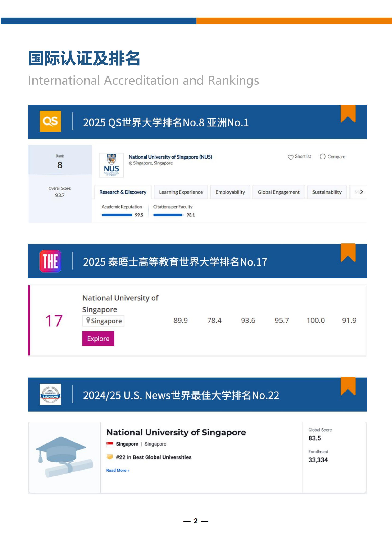This screenshot has height=555, width=392.
Task: Click '#22 in Best Global Universities' text
Action: pyautogui.click(x=154, y=457)
